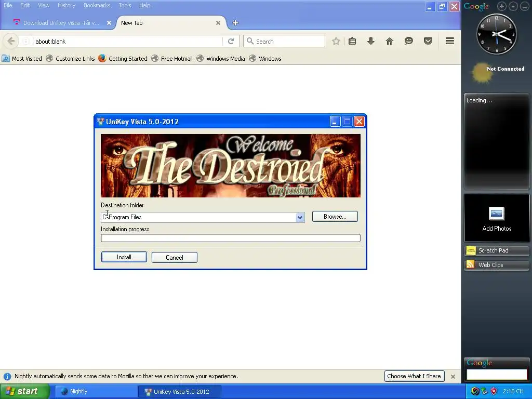Click the Installation progress bar
This screenshot has height=399, width=532.
pos(231,238)
